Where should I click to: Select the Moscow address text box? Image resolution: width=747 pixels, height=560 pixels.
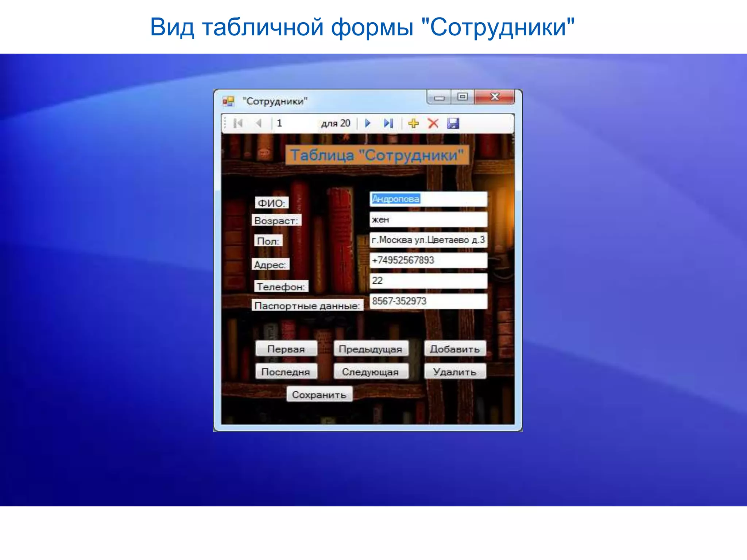click(x=428, y=240)
